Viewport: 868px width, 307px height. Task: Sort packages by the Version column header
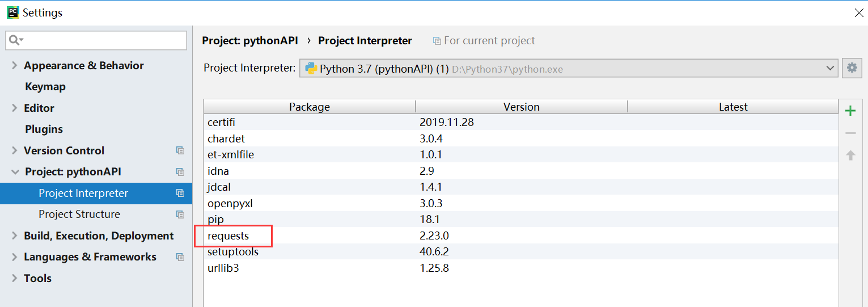tap(521, 107)
